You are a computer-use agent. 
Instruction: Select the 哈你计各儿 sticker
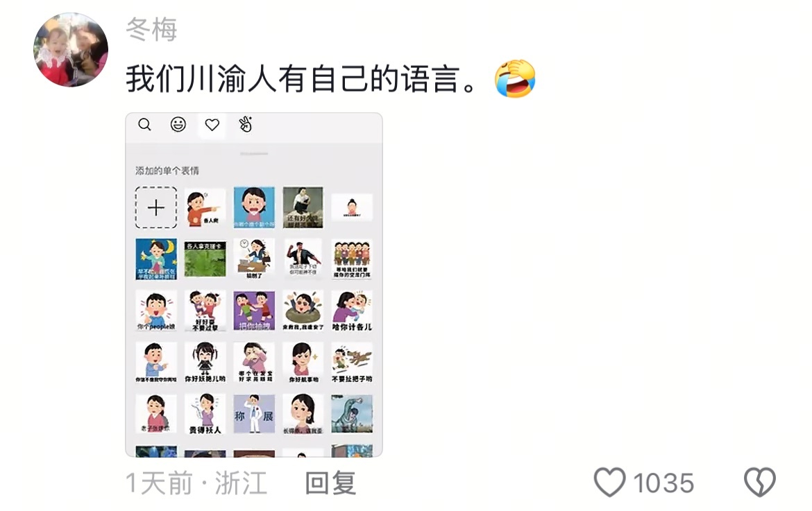352,311
